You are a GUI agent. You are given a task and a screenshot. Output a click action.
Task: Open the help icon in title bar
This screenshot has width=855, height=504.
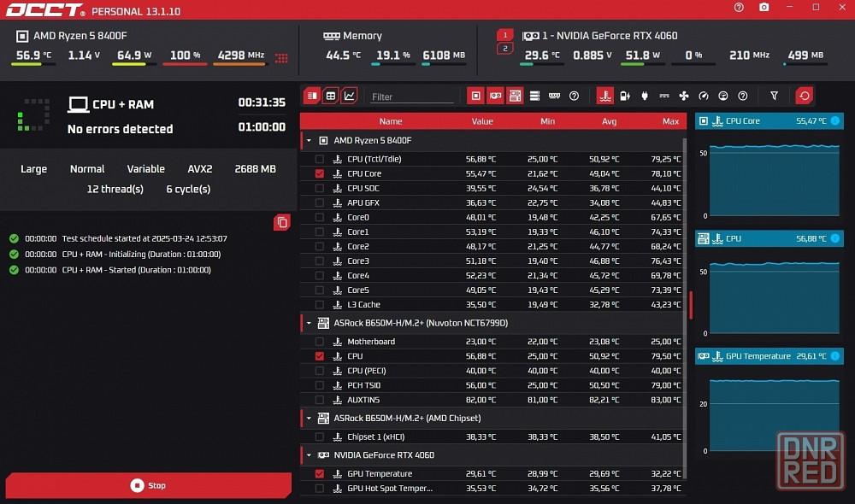[x=739, y=8]
